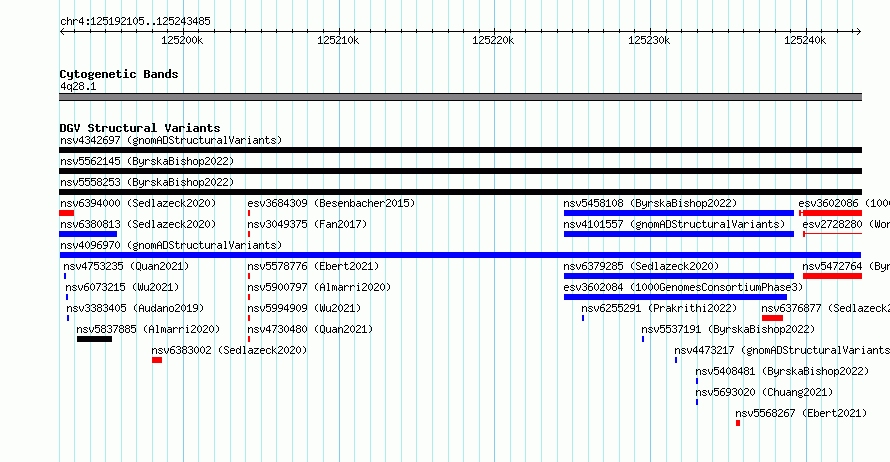This screenshot has width=890, height=462.
Task: Open nsv6379285 Sedlazeck2020 label
Action: point(641,266)
